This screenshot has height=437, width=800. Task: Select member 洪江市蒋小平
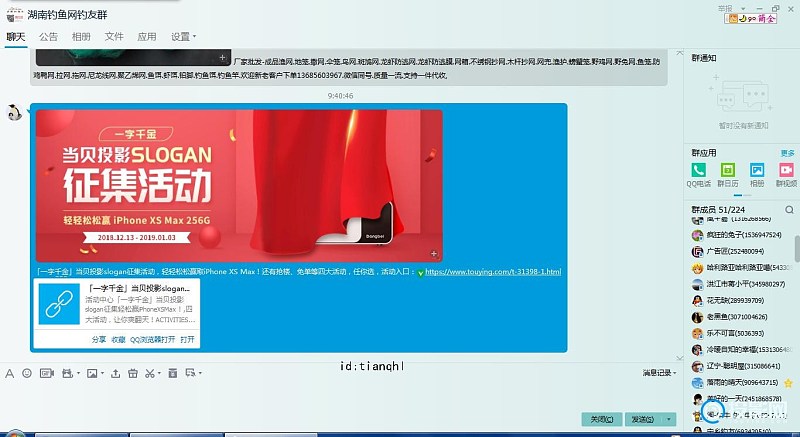click(x=744, y=284)
